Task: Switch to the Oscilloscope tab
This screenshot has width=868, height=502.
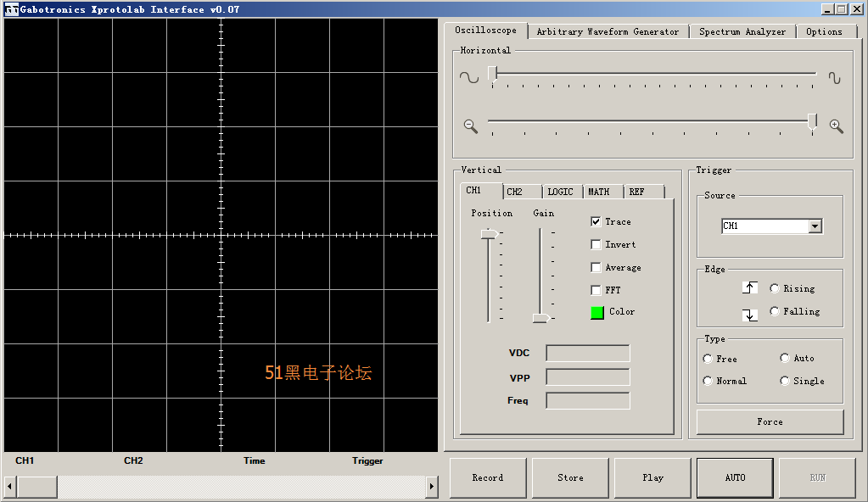Action: pyautogui.click(x=485, y=31)
